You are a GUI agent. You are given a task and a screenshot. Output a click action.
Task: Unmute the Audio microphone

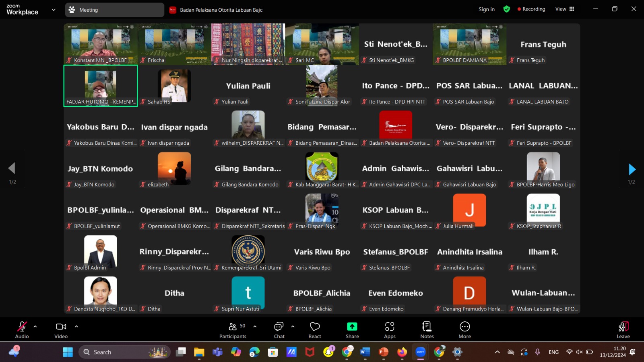[x=22, y=327]
